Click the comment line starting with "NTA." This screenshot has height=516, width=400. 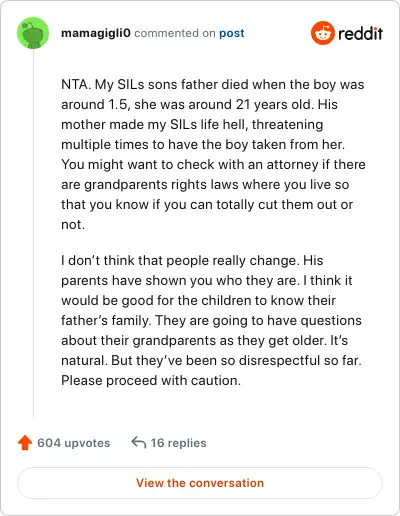click(213, 85)
